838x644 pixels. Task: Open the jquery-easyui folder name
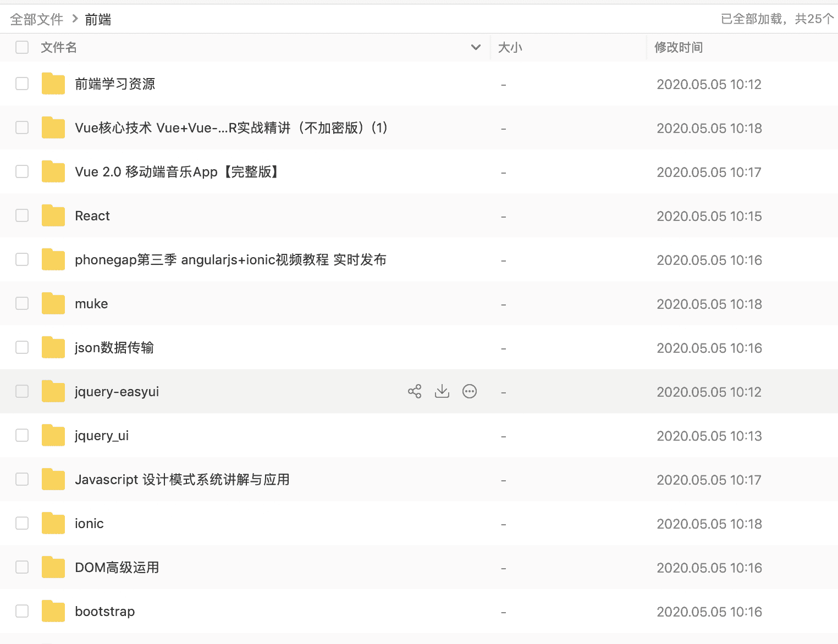117,392
